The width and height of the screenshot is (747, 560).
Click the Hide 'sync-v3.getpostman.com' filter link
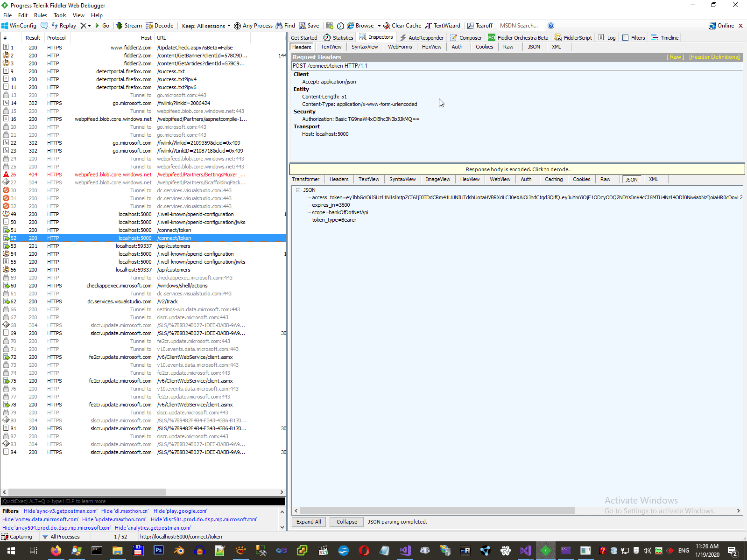(x=61, y=511)
